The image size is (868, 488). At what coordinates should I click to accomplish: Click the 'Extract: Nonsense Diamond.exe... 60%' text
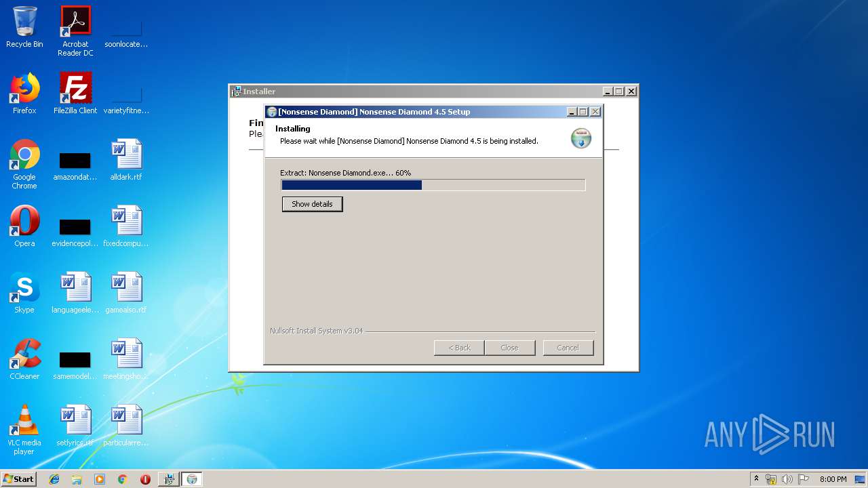[345, 173]
